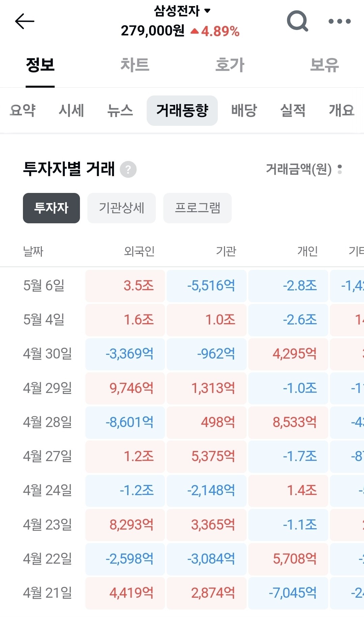This screenshot has width=364, height=623.
Task: Open the 배당 sub-tab
Action: (244, 110)
